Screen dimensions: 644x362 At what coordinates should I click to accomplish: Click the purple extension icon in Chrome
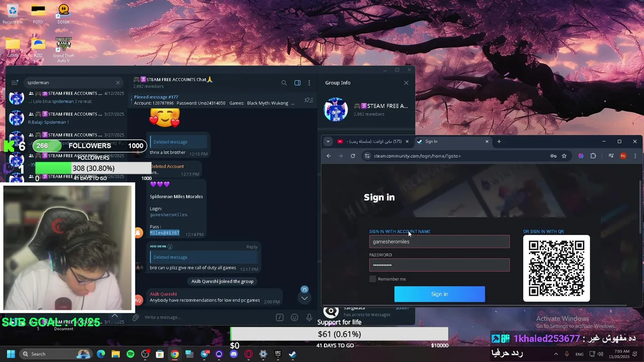coord(581,156)
